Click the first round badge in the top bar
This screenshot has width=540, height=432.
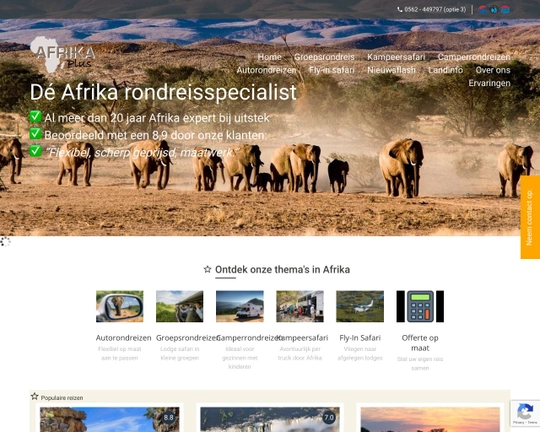coord(482,10)
